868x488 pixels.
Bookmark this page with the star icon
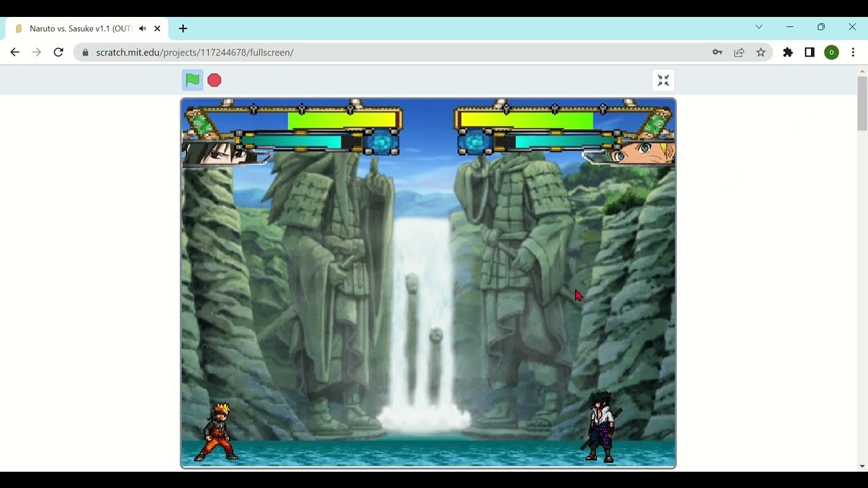[x=761, y=52]
